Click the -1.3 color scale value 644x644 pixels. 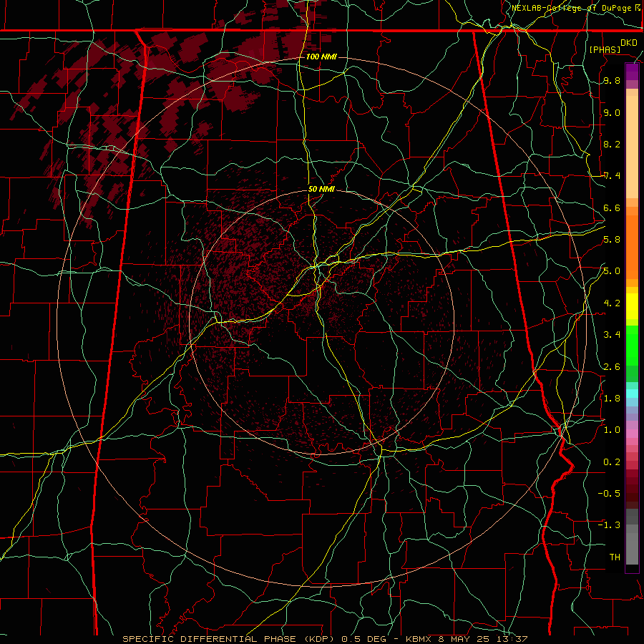[x=609, y=525]
